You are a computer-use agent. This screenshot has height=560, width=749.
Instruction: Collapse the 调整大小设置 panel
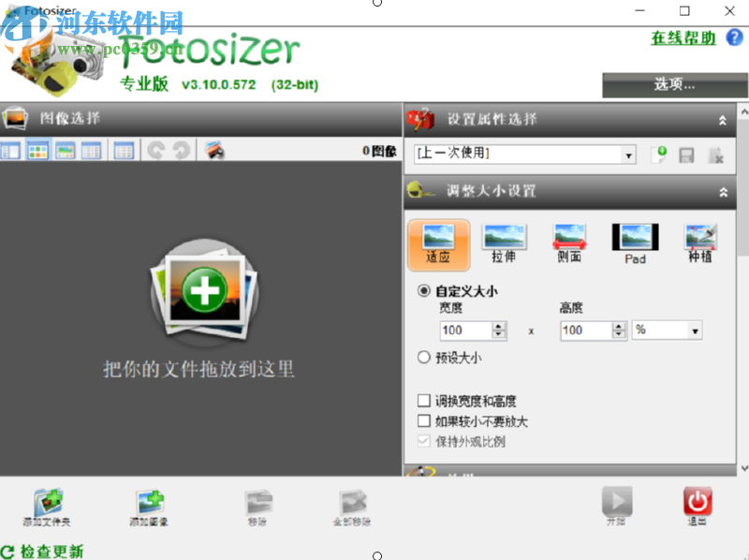(x=723, y=193)
